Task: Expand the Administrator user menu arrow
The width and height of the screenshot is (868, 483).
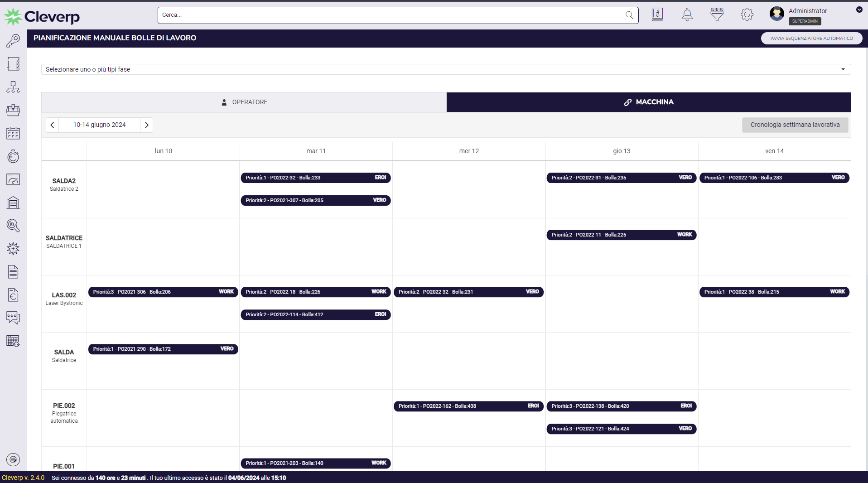Action: [859, 10]
